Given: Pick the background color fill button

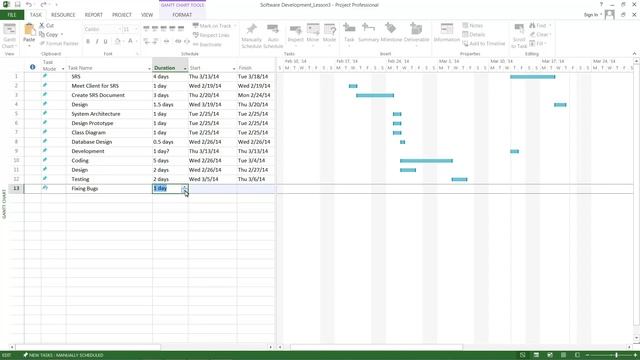Looking at the screenshot, I should click(118, 41).
